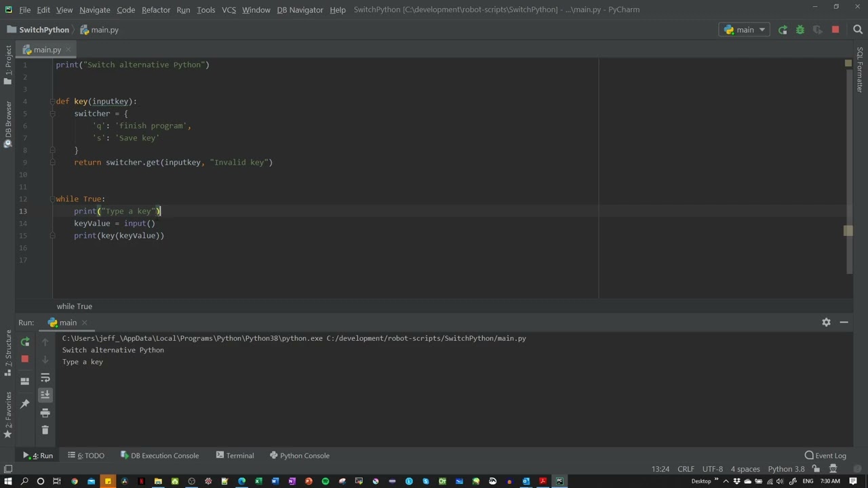This screenshot has width=868, height=488.
Task: Click the up arrow in the Run console
Action: point(45,342)
